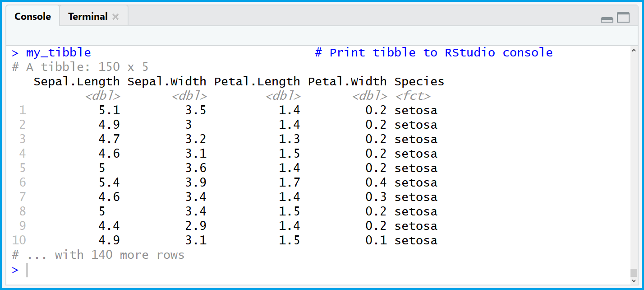The height and width of the screenshot is (290, 644).
Task: Click the Sepal.Length column header
Action: click(x=77, y=81)
